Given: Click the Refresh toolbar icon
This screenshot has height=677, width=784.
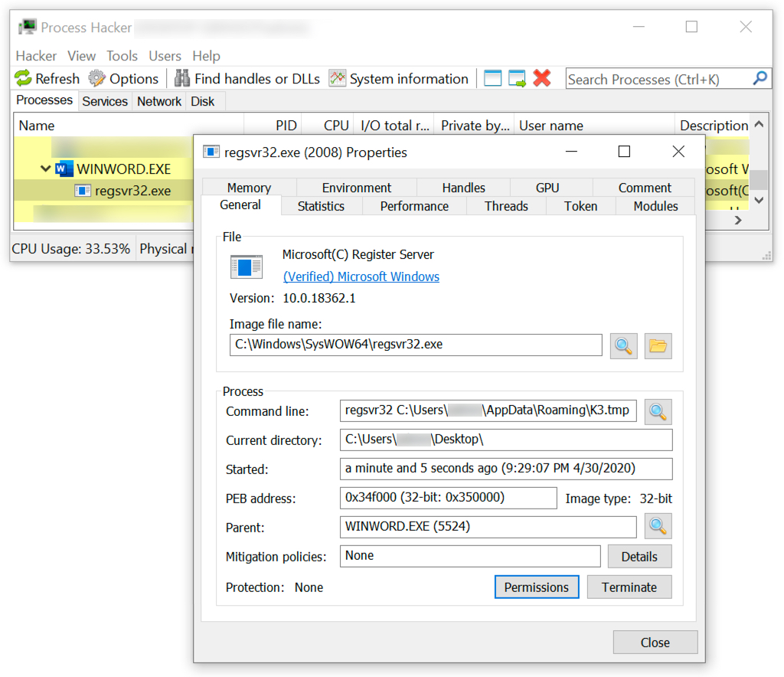Looking at the screenshot, I should click(22, 79).
